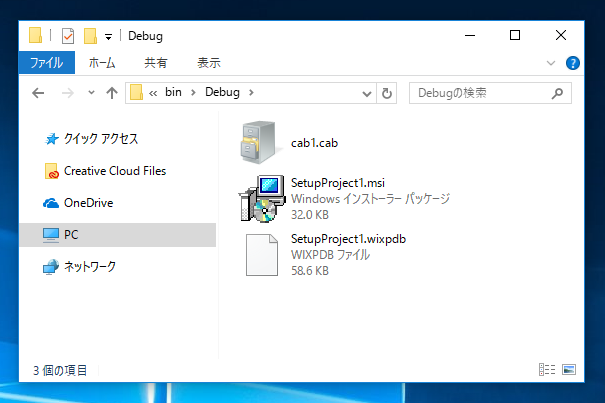Screen dimensions: 605x403
Task: Open the quick access toolbar customize dropdown
Action: (x=109, y=37)
